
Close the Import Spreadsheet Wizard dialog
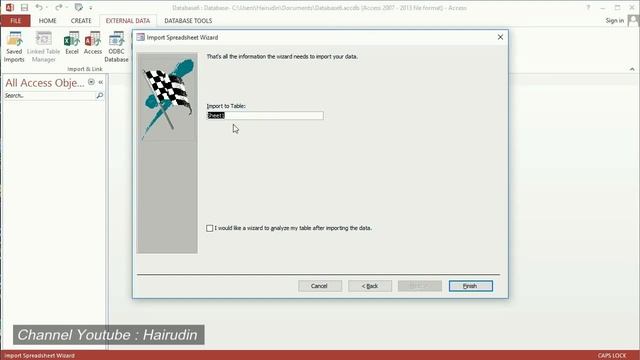pyautogui.click(x=500, y=37)
